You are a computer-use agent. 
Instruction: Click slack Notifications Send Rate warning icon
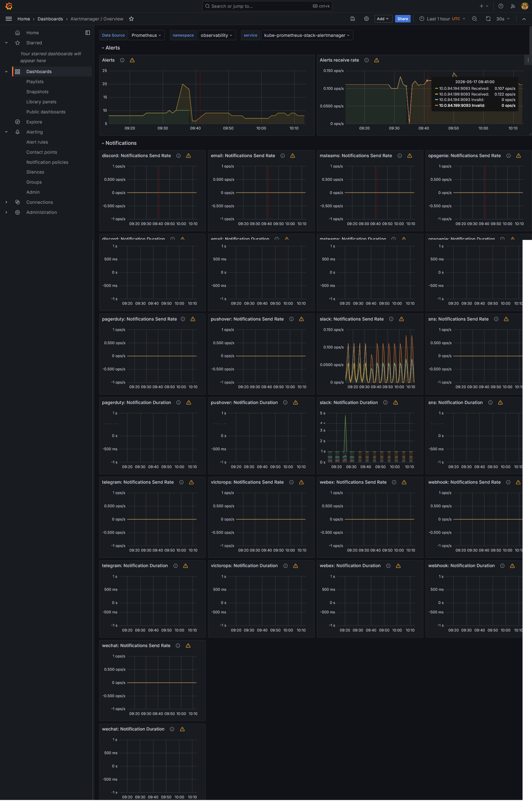401,319
